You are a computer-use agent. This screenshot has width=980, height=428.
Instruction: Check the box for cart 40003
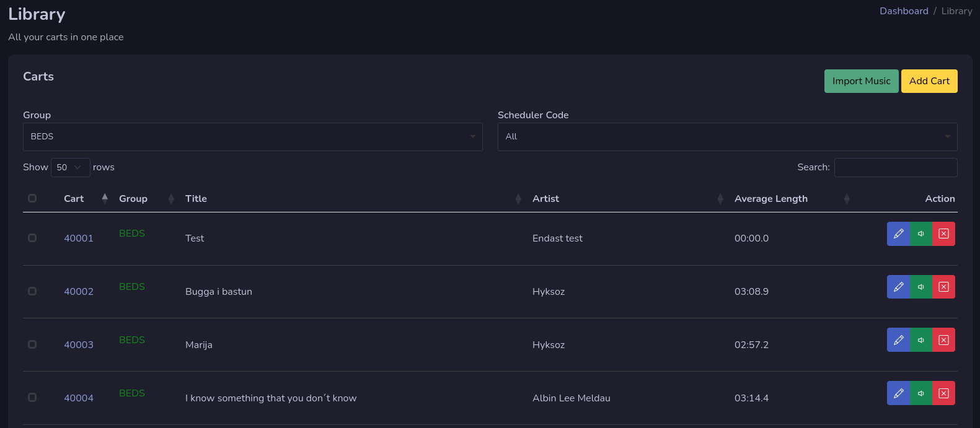click(32, 344)
